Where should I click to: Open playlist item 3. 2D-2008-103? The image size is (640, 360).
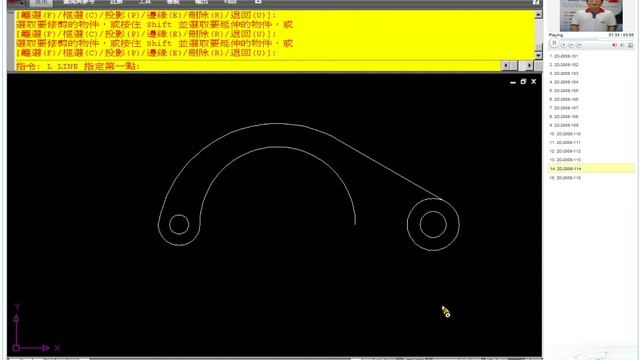click(x=564, y=73)
